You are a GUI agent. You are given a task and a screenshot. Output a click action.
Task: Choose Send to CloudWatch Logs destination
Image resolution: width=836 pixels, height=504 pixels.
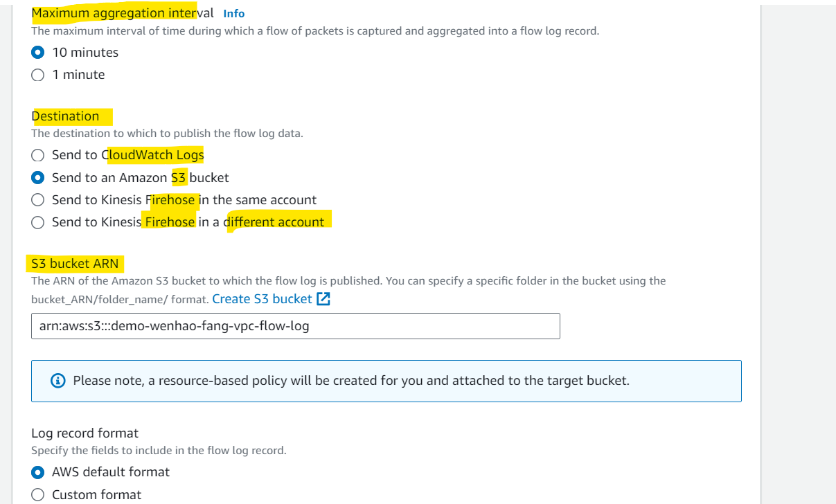[38, 155]
